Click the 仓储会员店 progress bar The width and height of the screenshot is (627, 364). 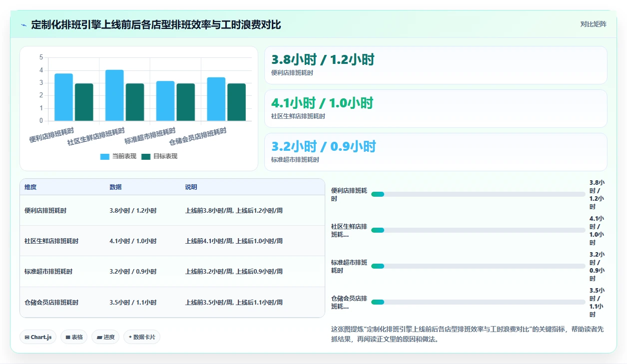478,302
